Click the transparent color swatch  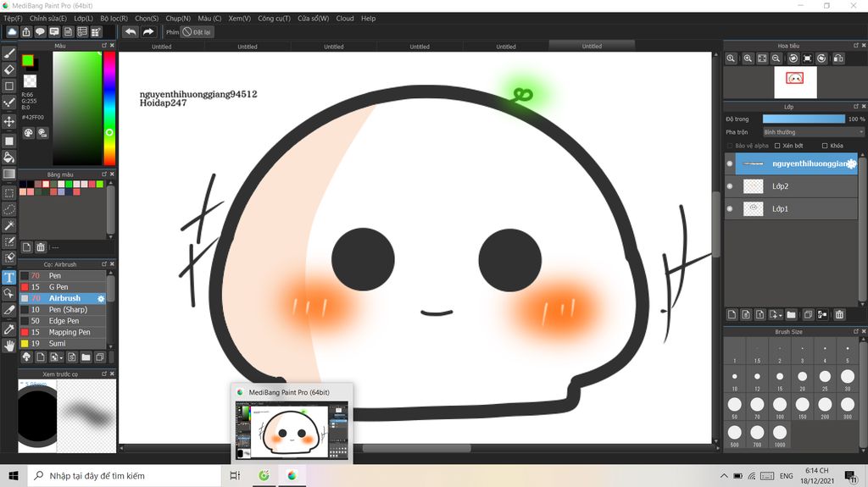coord(30,80)
